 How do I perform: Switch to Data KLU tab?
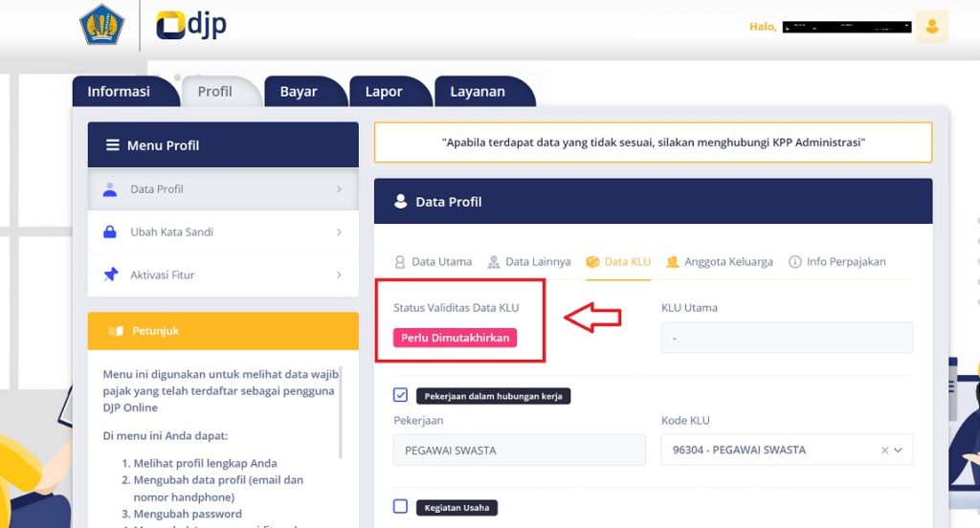(x=618, y=262)
